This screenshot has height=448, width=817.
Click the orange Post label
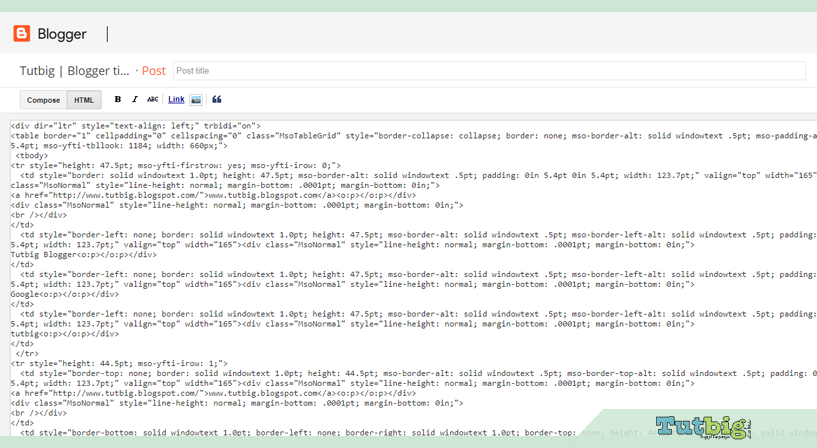point(154,71)
